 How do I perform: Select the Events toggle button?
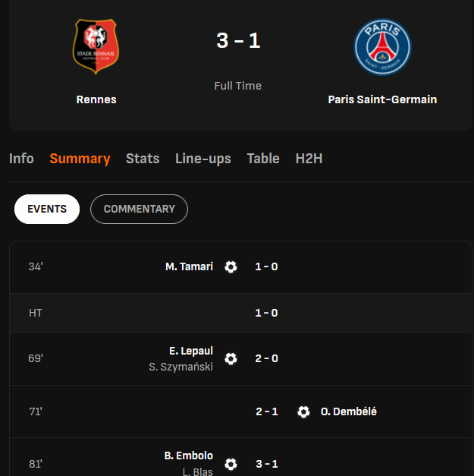coord(47,209)
